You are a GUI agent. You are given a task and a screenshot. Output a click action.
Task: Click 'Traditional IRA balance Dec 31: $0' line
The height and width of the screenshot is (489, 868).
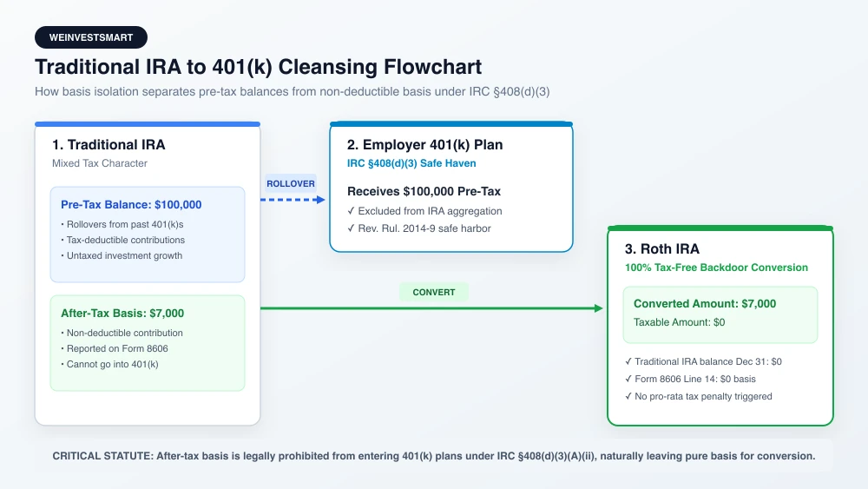pyautogui.click(x=704, y=361)
